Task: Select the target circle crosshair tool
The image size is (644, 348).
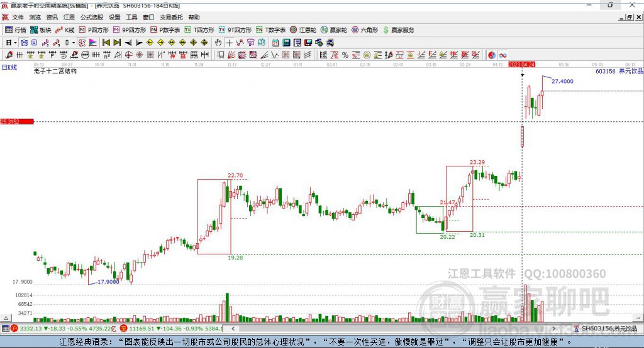Action: coord(128,55)
